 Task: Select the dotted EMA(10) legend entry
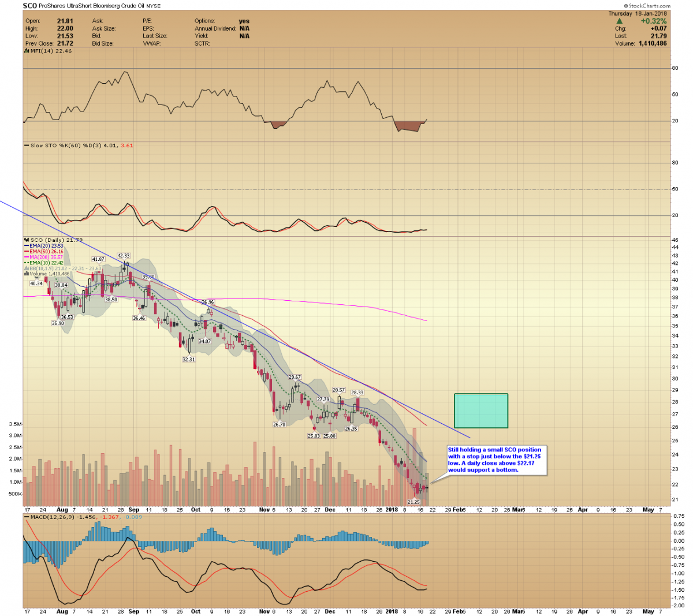click(x=46, y=263)
